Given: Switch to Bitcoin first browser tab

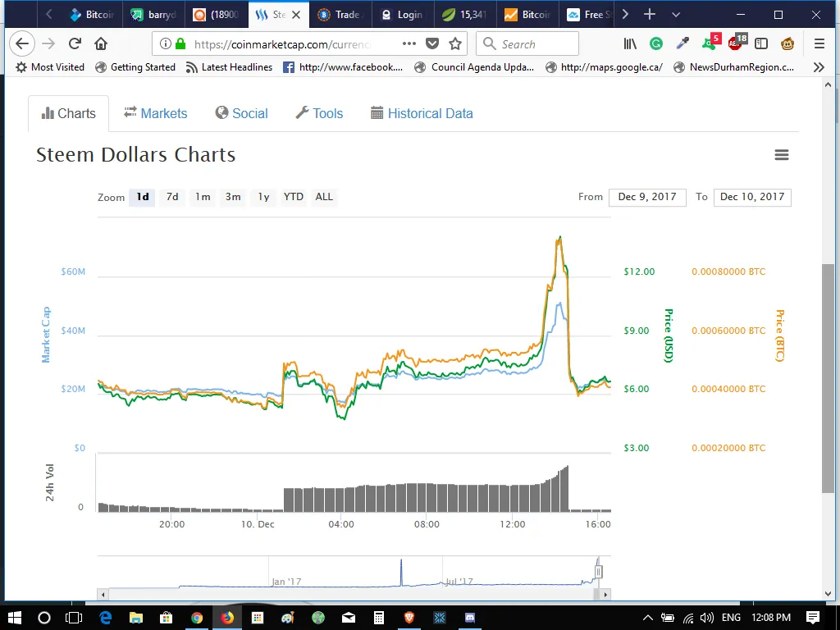Looking at the screenshot, I should pyautogui.click(x=92, y=15).
